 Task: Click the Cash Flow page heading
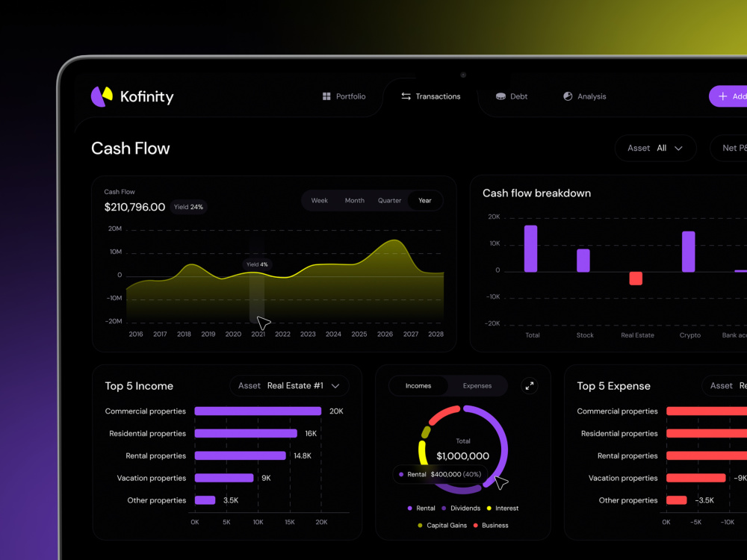click(131, 149)
